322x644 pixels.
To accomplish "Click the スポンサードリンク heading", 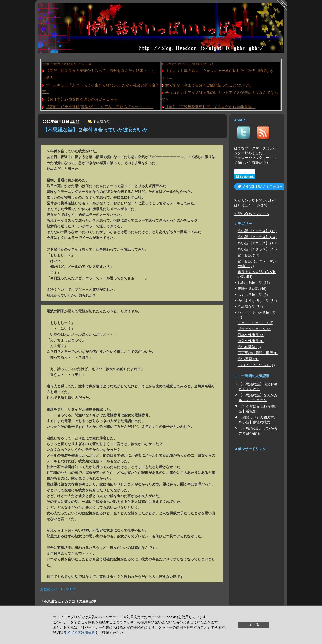I will pyautogui.click(x=250, y=449).
